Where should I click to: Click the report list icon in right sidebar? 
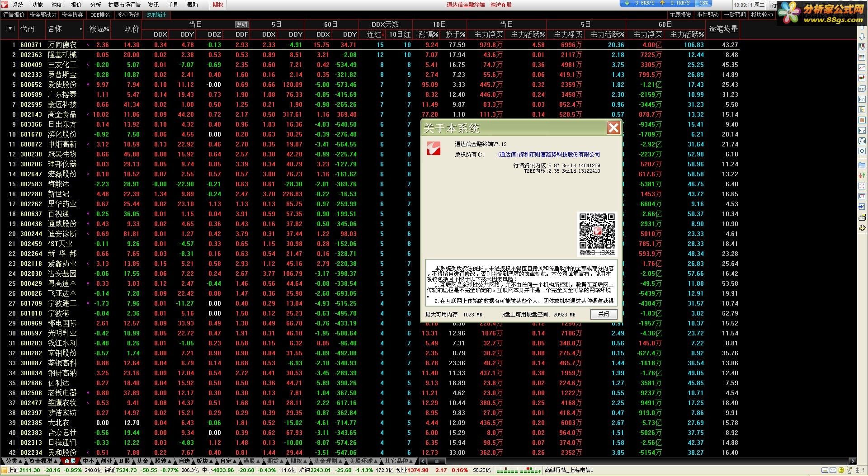click(x=862, y=46)
